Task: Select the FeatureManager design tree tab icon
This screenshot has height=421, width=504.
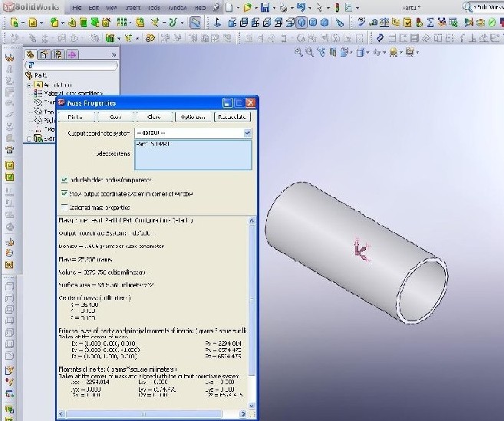Action: pos(31,54)
